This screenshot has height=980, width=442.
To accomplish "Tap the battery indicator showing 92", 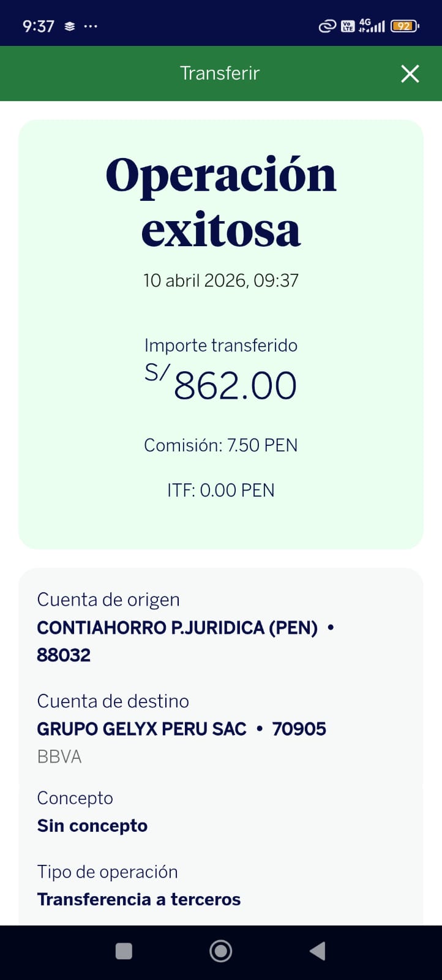I will coord(405,26).
